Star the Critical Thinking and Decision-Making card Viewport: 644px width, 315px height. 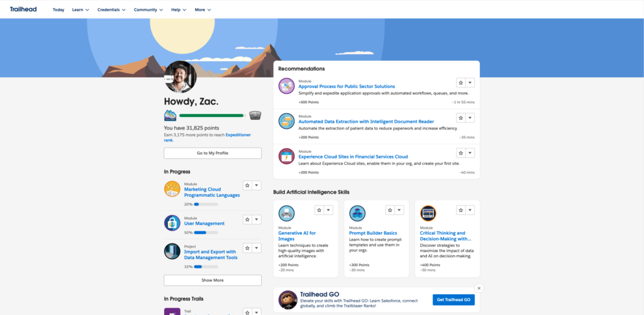click(x=461, y=210)
